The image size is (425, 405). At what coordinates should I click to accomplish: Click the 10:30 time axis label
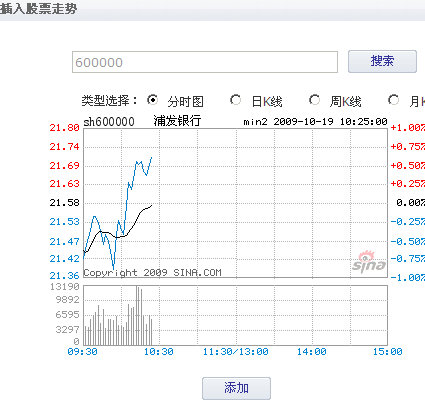click(x=159, y=352)
